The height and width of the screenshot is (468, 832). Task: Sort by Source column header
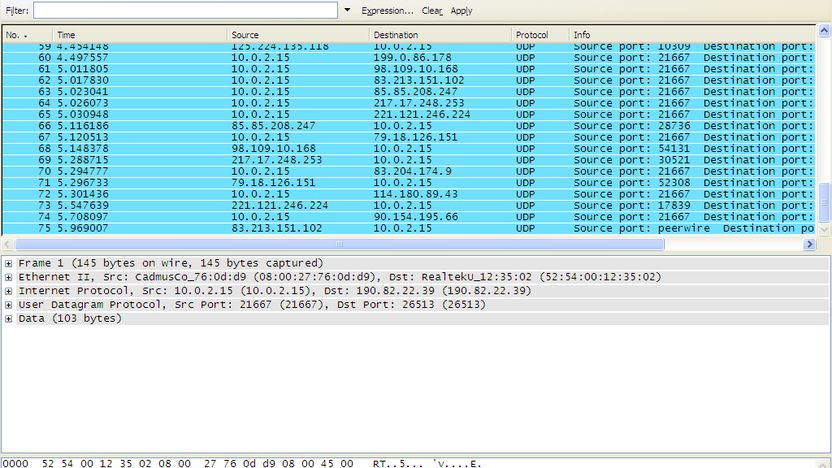coord(298,34)
